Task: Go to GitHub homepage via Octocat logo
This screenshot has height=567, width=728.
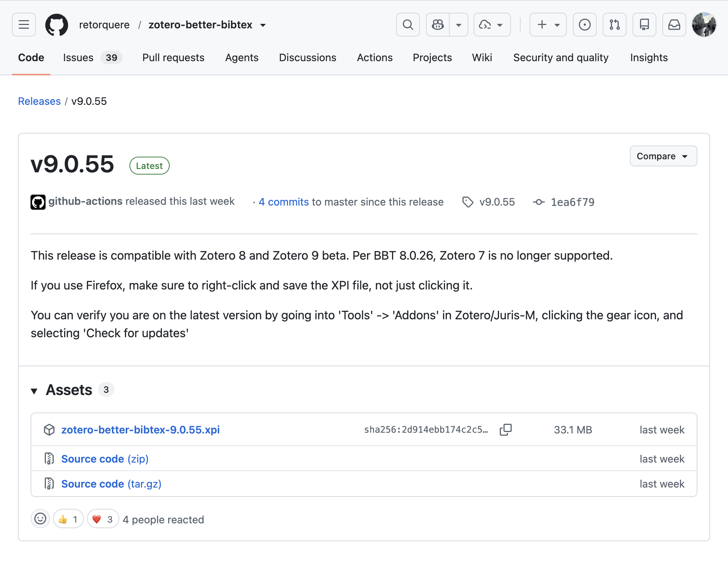Action: coord(57,25)
